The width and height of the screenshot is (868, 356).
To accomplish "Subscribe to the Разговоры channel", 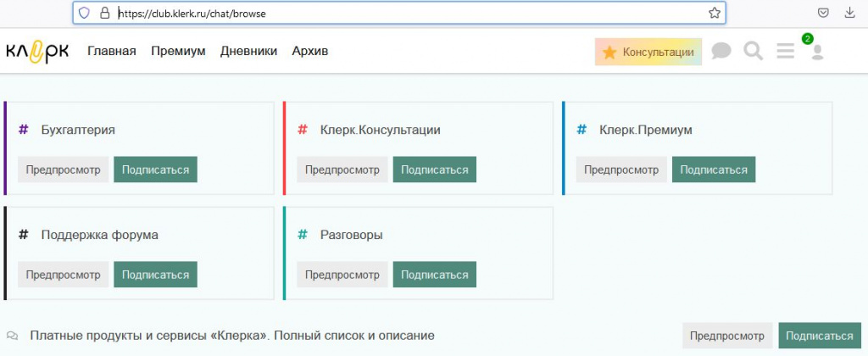I will (x=435, y=275).
